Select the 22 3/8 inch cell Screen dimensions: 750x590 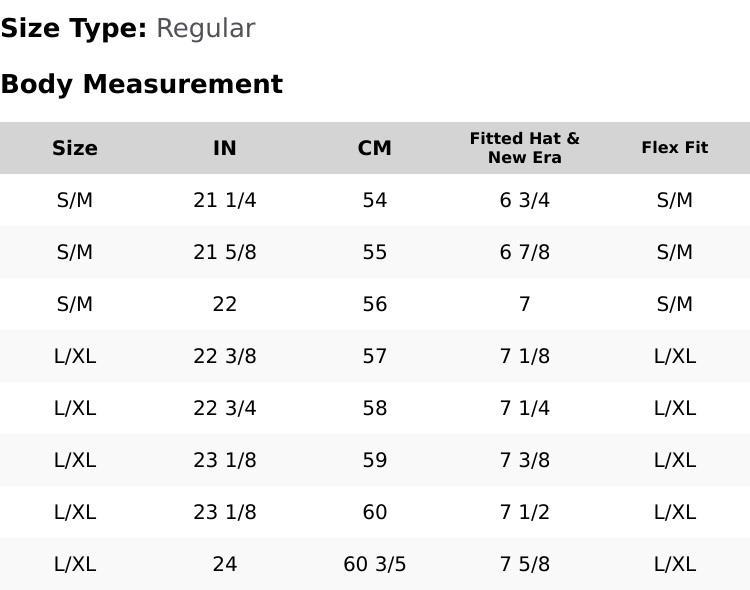point(225,356)
